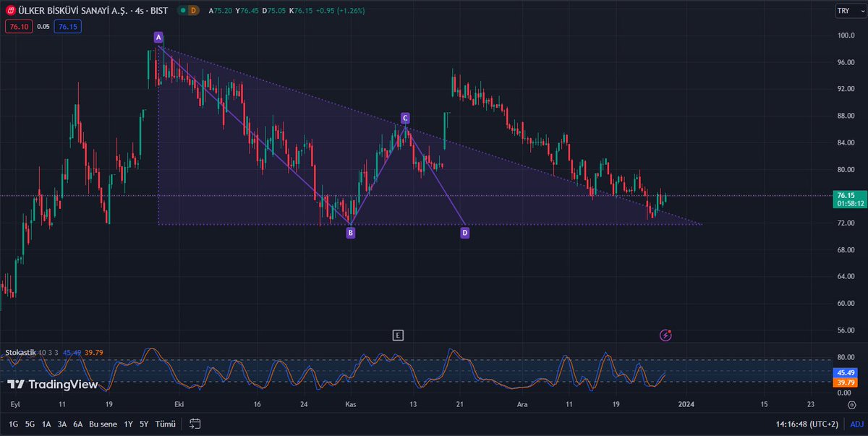Image resolution: width=868 pixels, height=436 pixels.
Task: Select pattern point B label
Action: (x=350, y=233)
